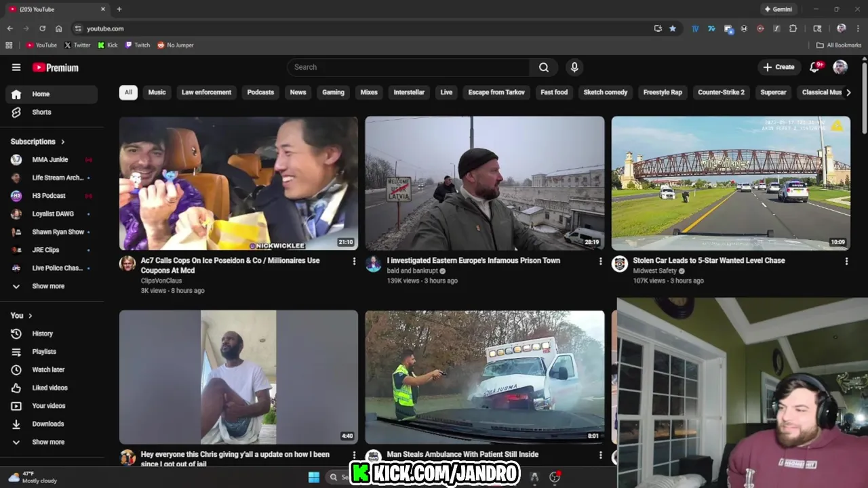Open the YouTube hamburger guide menu

coord(16,67)
